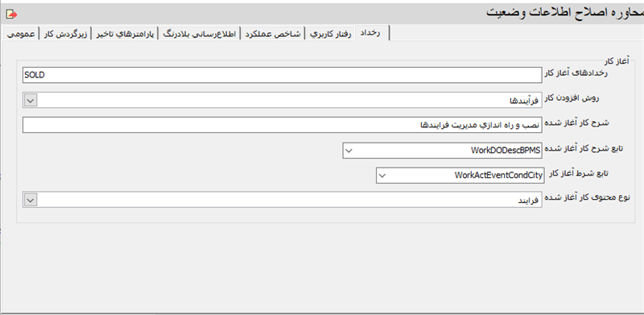This screenshot has height=315, width=644.
Task: Click the شرح کار آغاز شده label
Action: point(576,122)
